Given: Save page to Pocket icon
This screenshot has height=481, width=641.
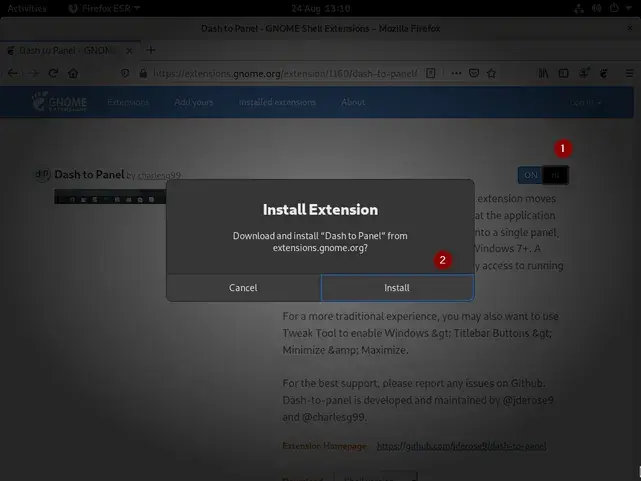Looking at the screenshot, I should tap(474, 73).
